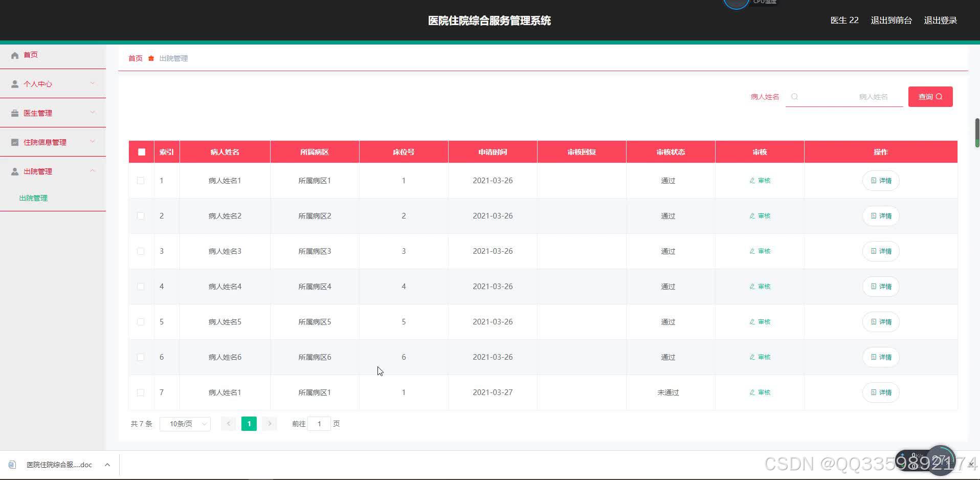
Task: Toggle the select-all checkbox in table header
Action: click(x=142, y=152)
